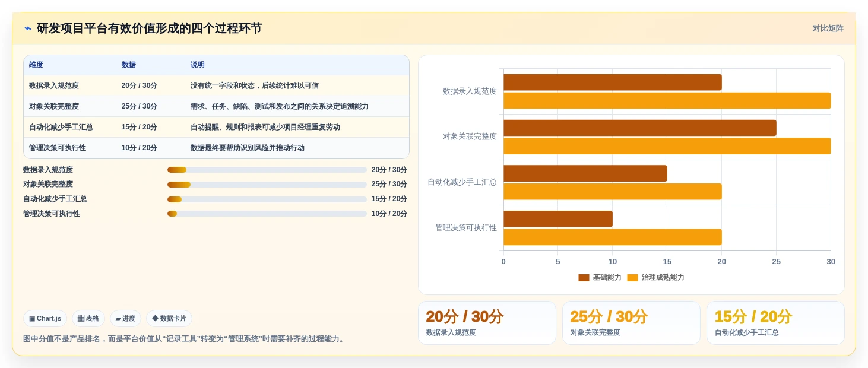Select the Chart.js tag chip

coord(45,319)
